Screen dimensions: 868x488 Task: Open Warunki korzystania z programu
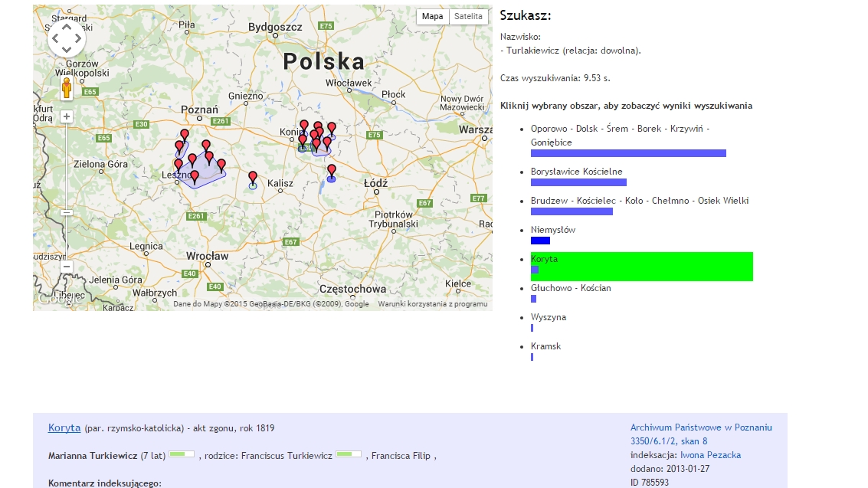(x=434, y=303)
